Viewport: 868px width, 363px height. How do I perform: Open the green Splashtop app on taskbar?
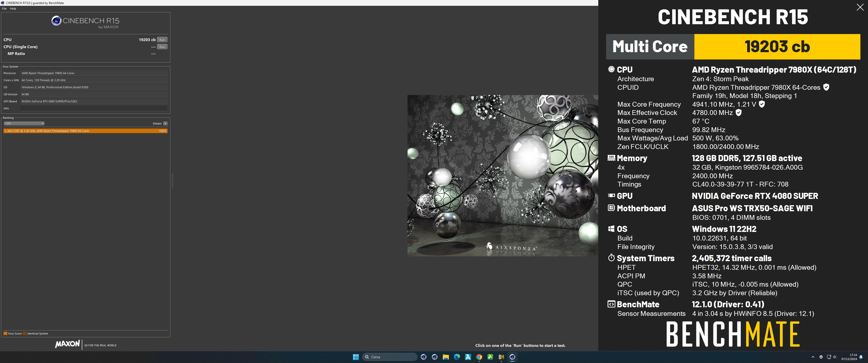click(x=490, y=357)
